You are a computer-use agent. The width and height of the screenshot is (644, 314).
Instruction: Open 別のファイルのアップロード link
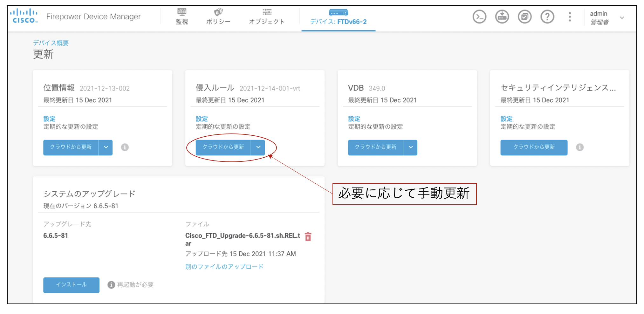tap(224, 267)
